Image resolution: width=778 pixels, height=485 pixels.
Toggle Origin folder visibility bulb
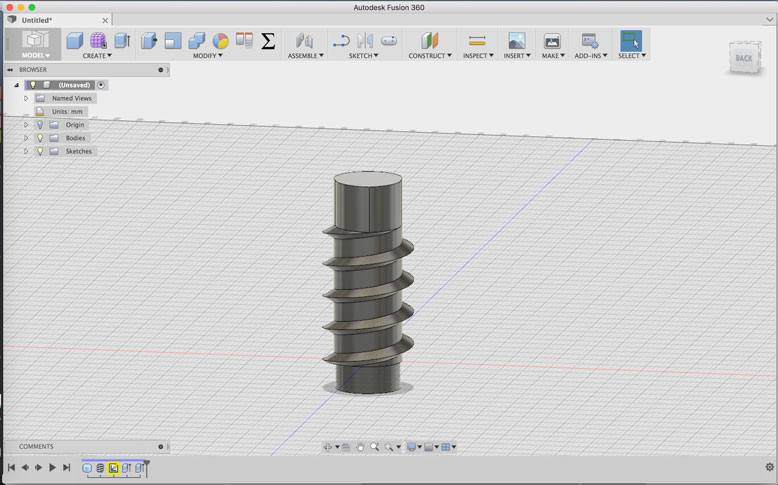point(40,125)
